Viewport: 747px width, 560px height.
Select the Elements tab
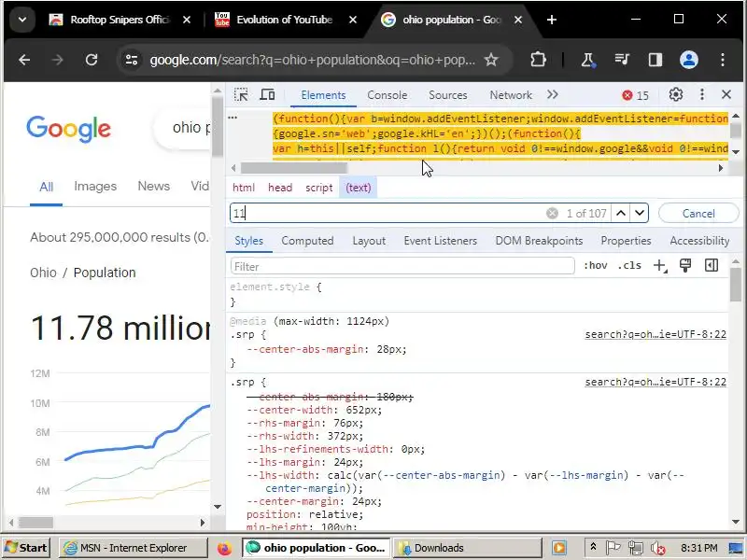[x=323, y=95]
